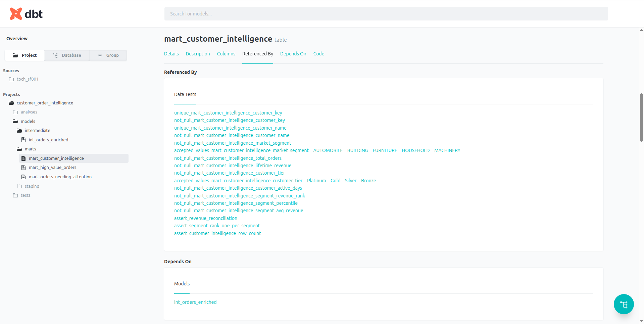Click the mart_high_value_orders file icon
This screenshot has height=324, width=644.
click(23, 168)
